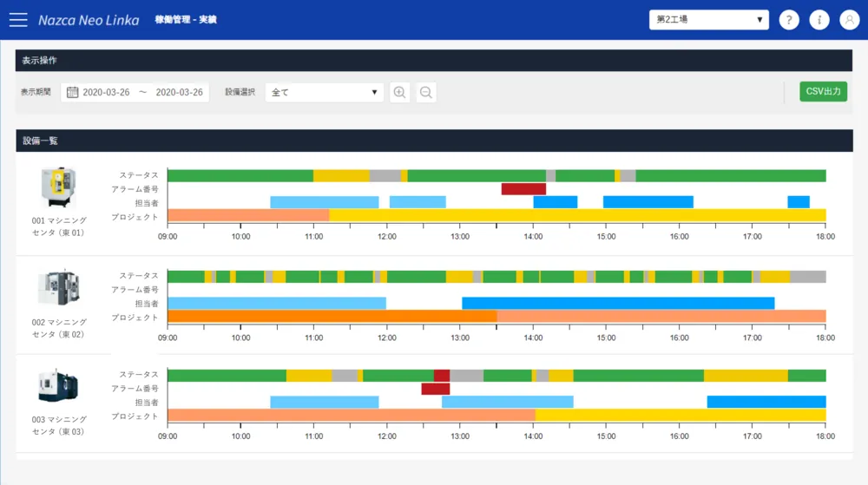Click red alarm bar on machine 001 timeline
868x485 pixels.
tap(523, 189)
